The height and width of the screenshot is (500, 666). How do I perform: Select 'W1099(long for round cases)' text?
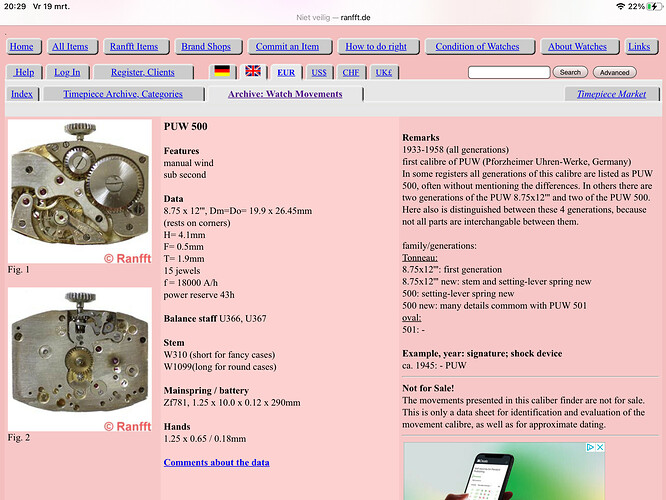(220, 366)
